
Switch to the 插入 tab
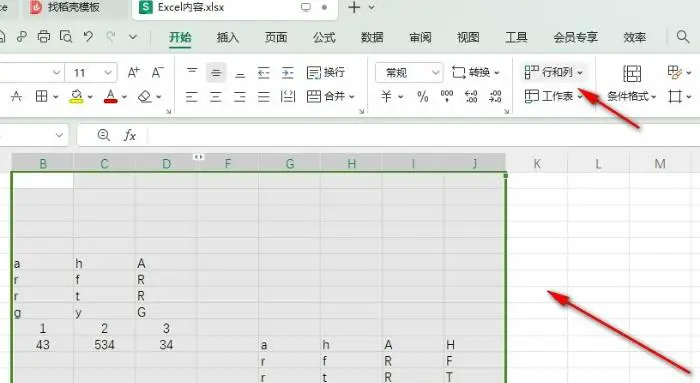click(228, 37)
